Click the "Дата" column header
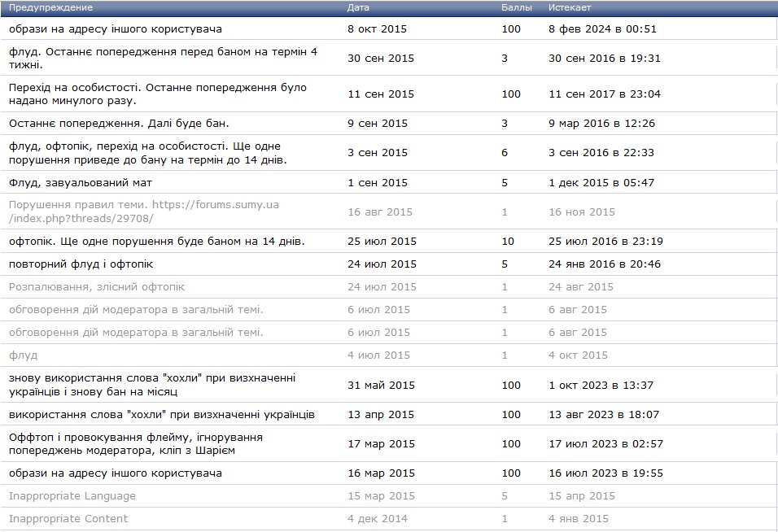Image resolution: width=778 pixels, height=532 pixels. [x=357, y=7]
